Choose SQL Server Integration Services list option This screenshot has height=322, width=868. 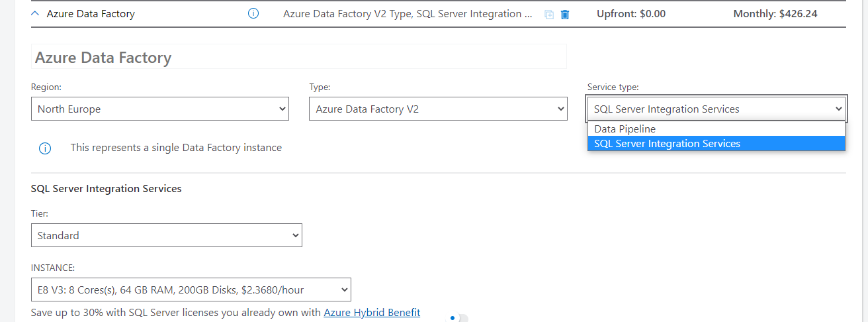click(x=716, y=144)
